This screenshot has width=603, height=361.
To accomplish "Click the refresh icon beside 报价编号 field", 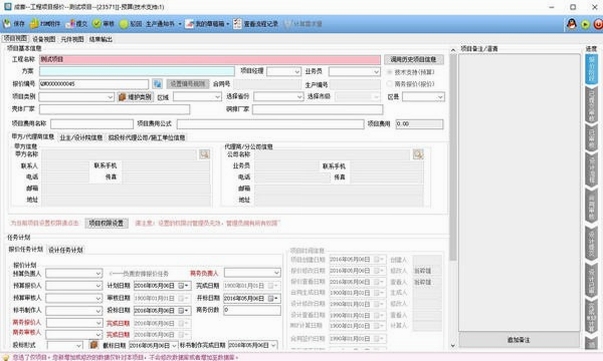I will [157, 83].
